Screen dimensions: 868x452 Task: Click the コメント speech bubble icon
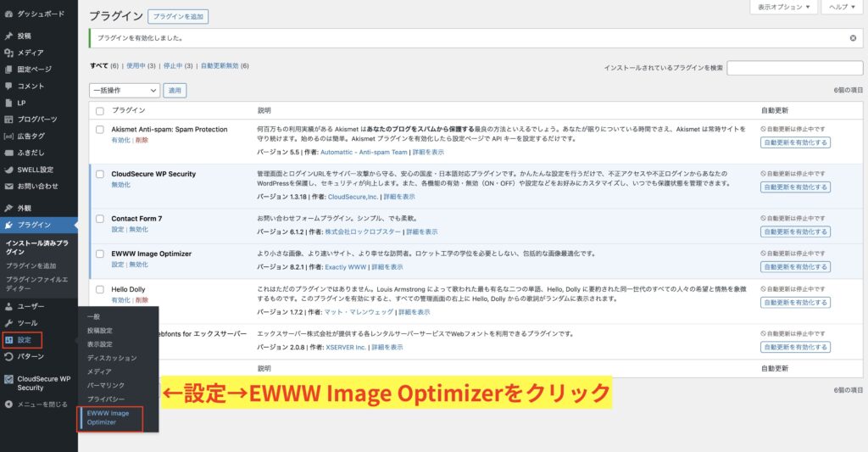(x=8, y=86)
